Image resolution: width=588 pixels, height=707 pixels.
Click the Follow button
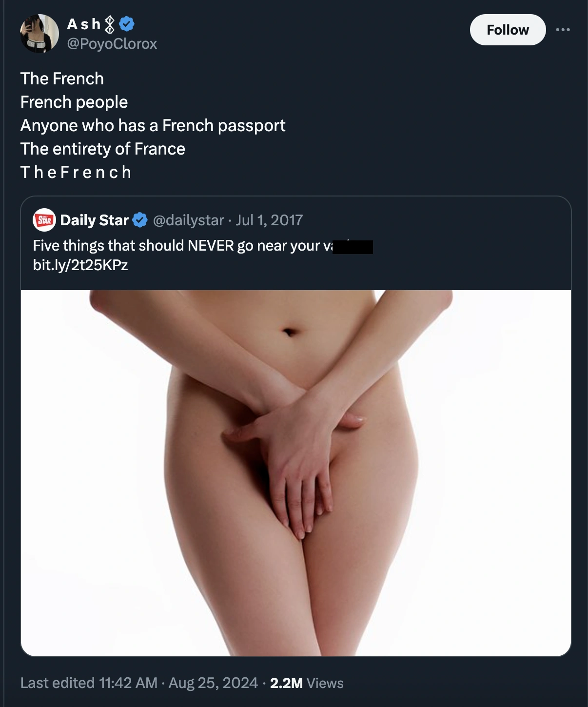point(508,30)
